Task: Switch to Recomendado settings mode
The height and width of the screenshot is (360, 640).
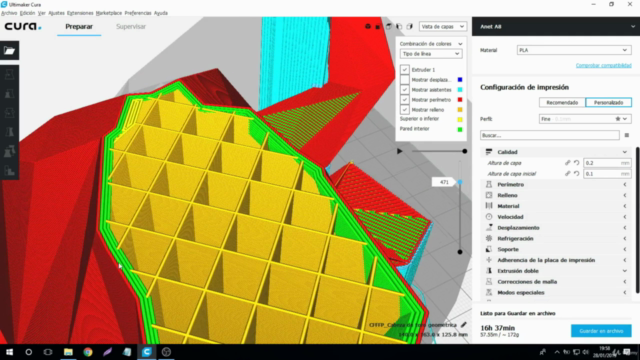Action: pos(562,102)
